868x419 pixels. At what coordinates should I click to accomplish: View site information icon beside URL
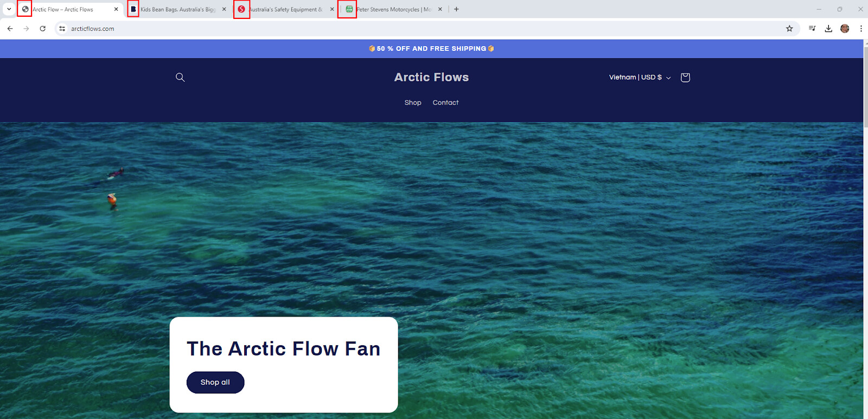pyautogui.click(x=62, y=29)
